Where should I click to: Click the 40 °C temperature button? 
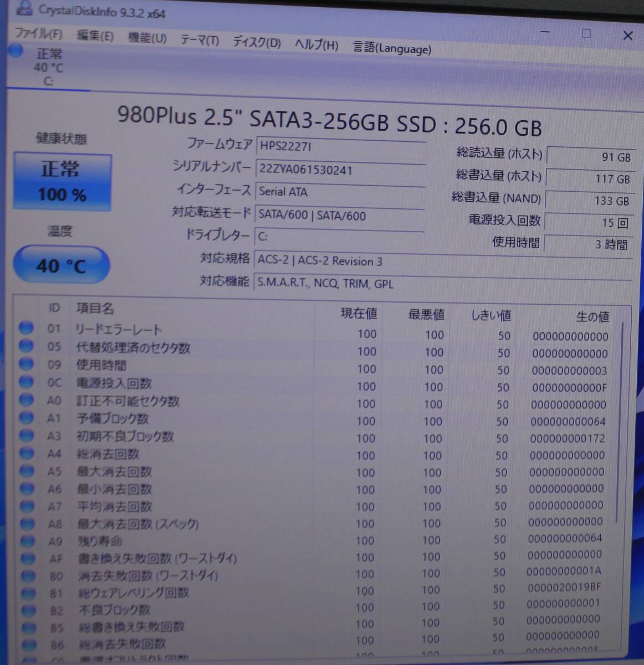pyautogui.click(x=61, y=265)
